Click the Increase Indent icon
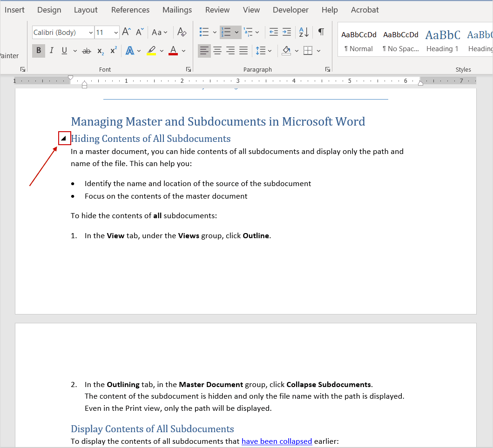This screenshot has height=448, width=493. pyautogui.click(x=286, y=32)
